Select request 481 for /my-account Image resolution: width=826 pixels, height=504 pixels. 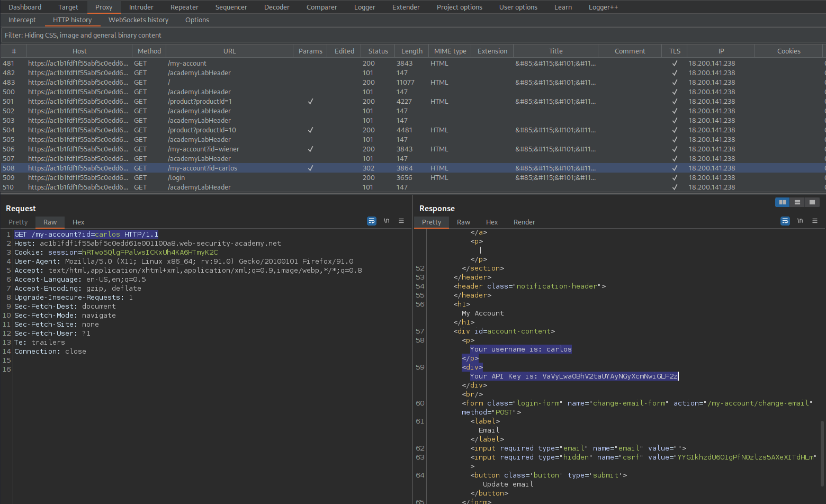coord(413,63)
